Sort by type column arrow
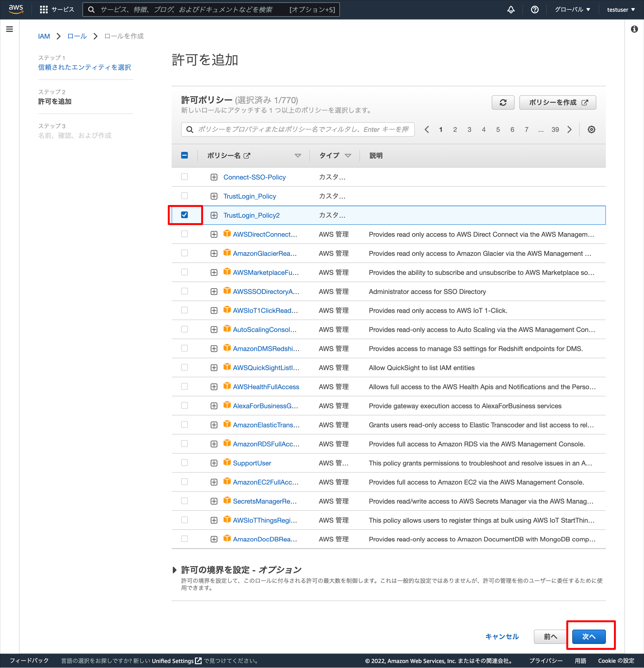644x668 pixels. click(x=348, y=156)
